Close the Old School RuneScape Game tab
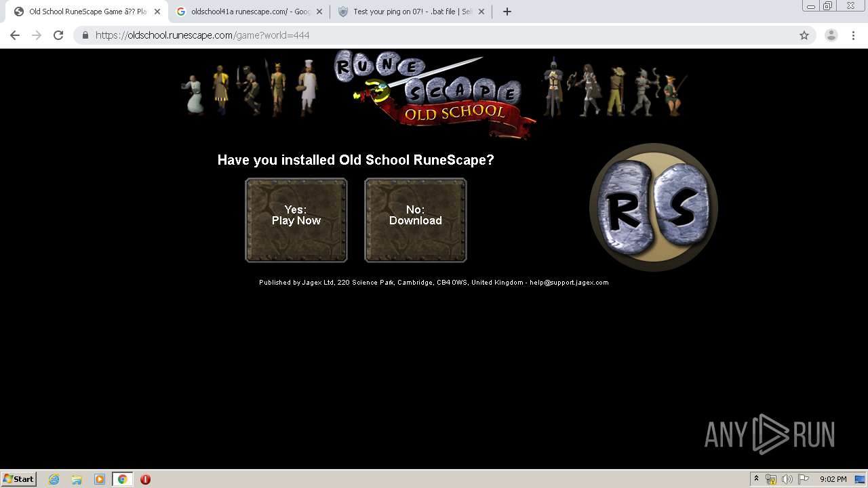 [157, 12]
